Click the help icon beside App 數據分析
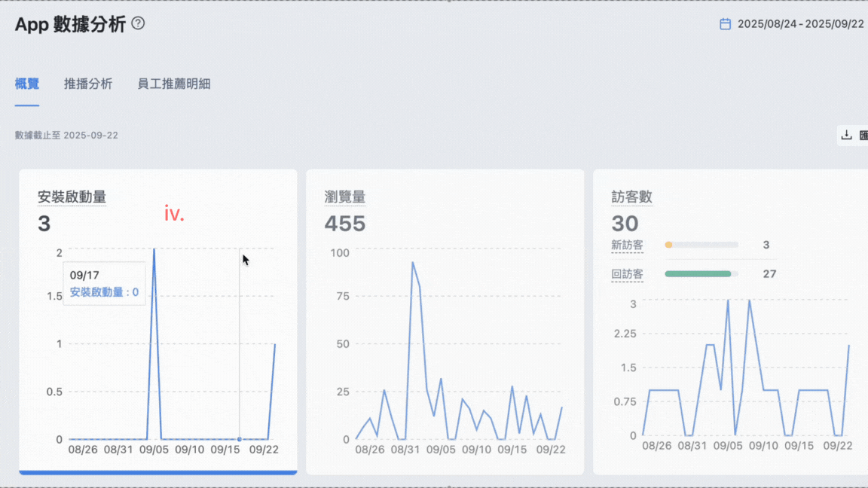This screenshot has width=868, height=488. coord(139,23)
